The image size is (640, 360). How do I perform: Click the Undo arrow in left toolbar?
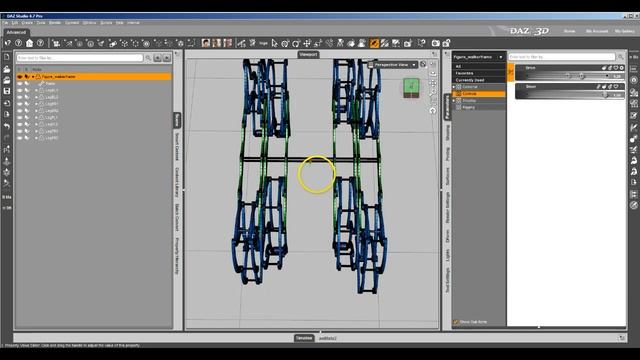(x=7, y=127)
